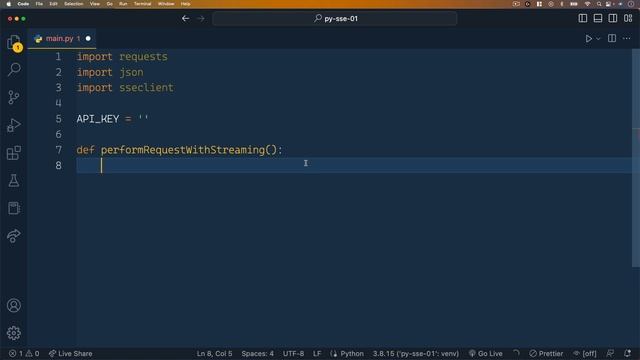Screen dimensions: 640x360
Task: Click line number 6 in the gutter
Action: point(58,134)
